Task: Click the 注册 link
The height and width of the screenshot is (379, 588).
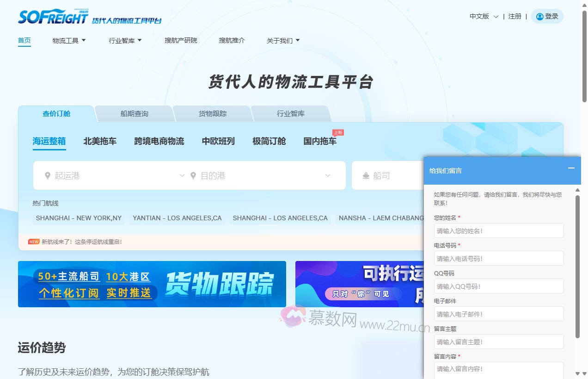Action: pyautogui.click(x=514, y=16)
